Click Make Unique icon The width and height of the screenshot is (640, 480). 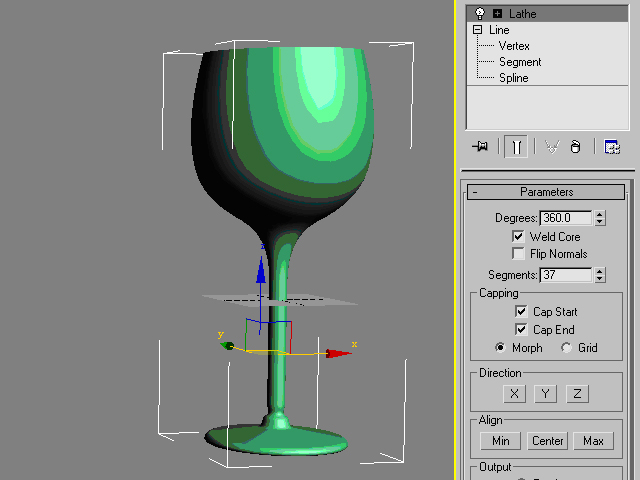point(551,146)
